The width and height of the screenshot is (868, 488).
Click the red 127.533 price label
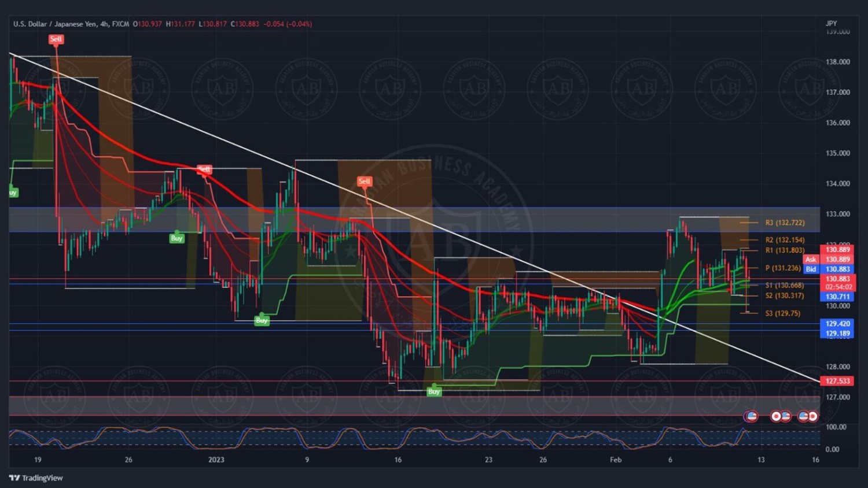pos(837,381)
